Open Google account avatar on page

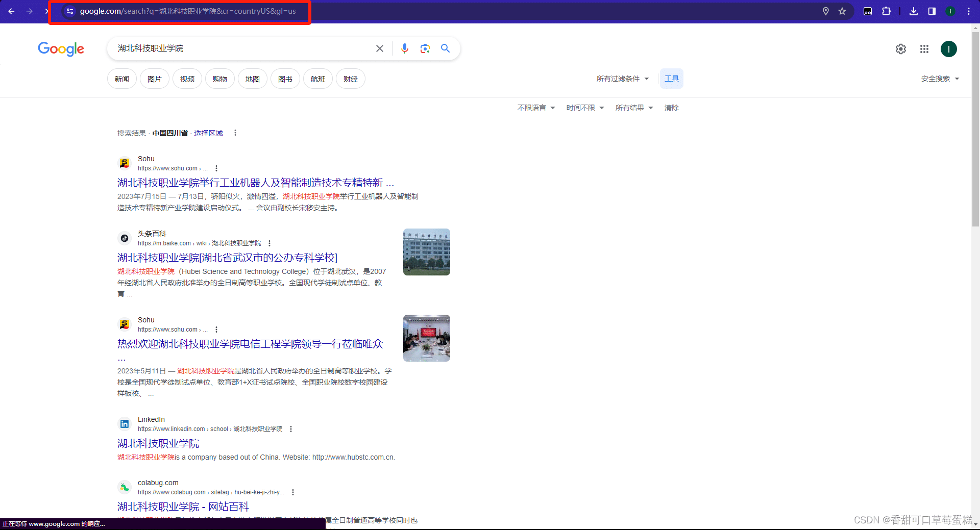point(949,49)
